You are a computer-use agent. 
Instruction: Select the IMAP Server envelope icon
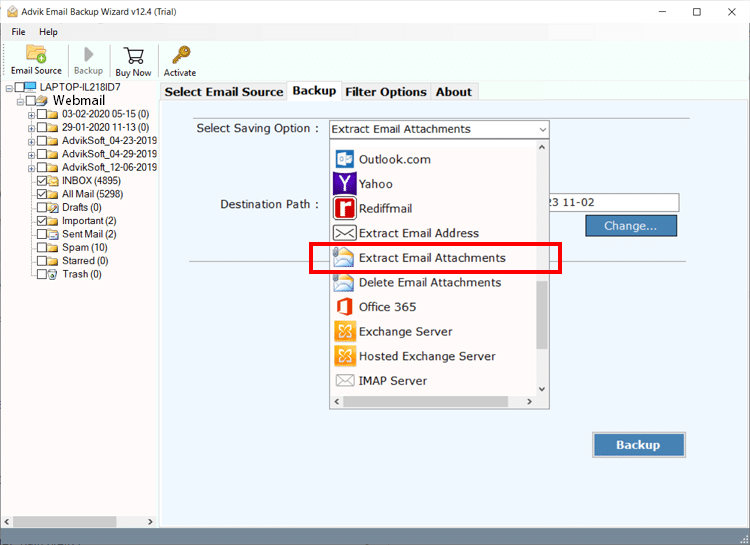(x=345, y=380)
